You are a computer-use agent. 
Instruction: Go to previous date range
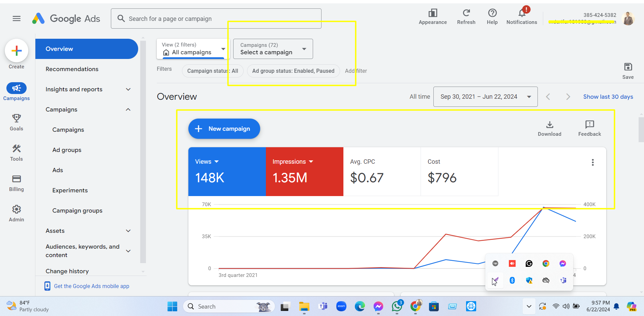pyautogui.click(x=548, y=97)
